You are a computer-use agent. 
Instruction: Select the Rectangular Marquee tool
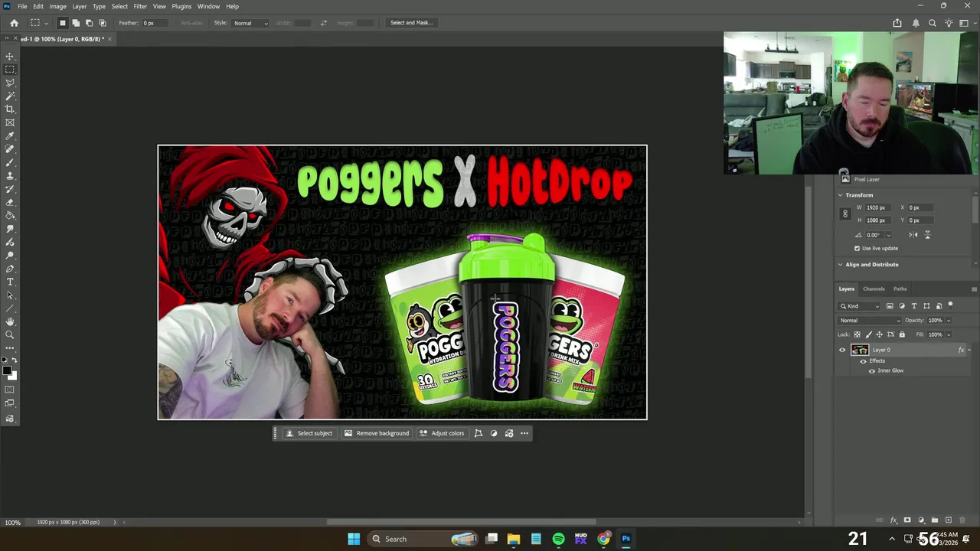click(10, 70)
